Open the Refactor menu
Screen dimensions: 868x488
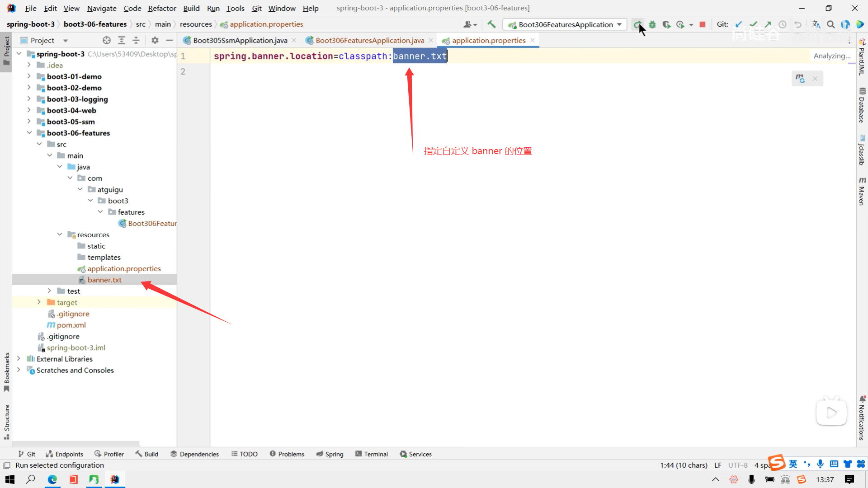162,8
